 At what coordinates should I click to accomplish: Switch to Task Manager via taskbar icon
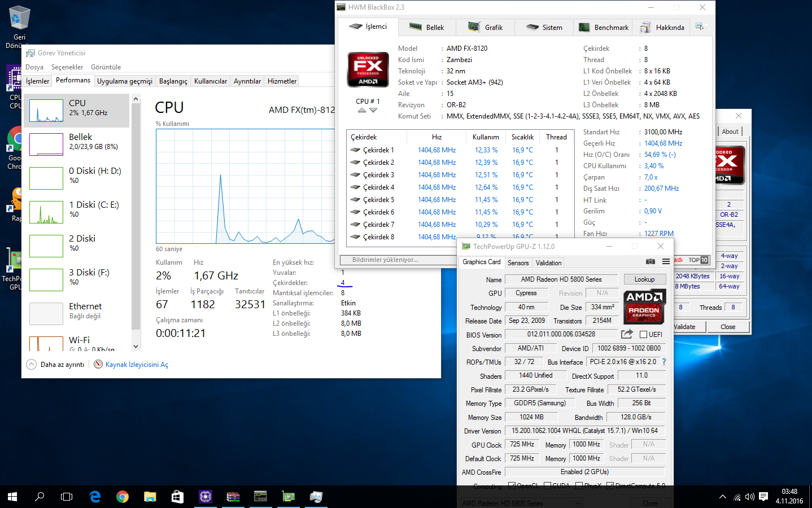(x=316, y=497)
